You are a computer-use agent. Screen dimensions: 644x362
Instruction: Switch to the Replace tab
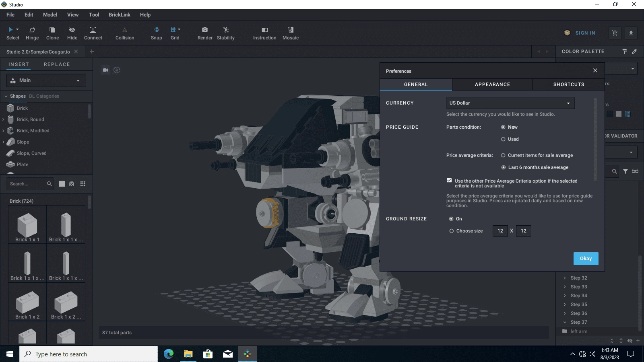click(x=57, y=64)
